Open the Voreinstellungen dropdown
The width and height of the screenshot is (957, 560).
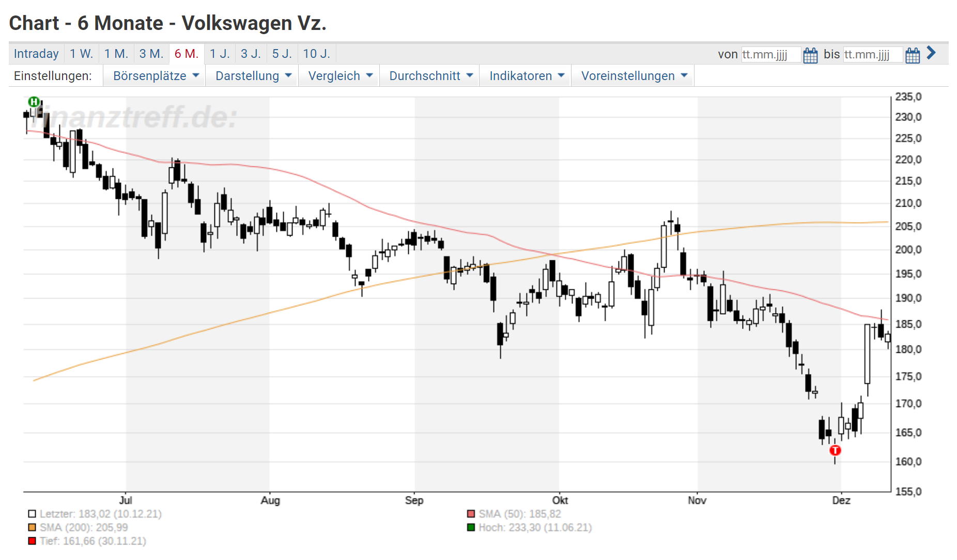[633, 76]
